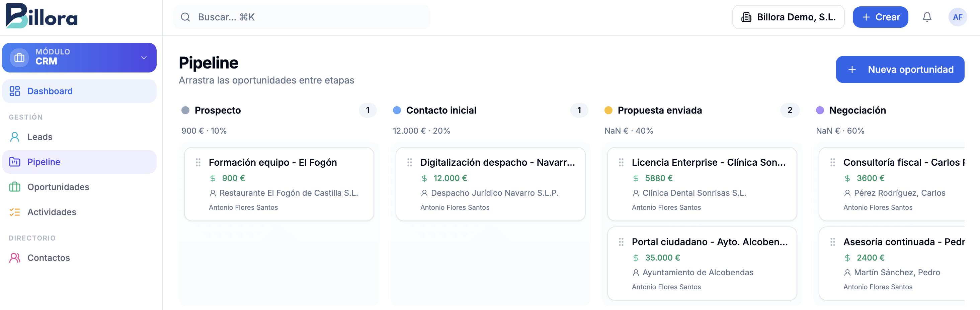Click the Dashboard grid icon
Viewport: 980px width, 310px height.
pyautogui.click(x=15, y=91)
